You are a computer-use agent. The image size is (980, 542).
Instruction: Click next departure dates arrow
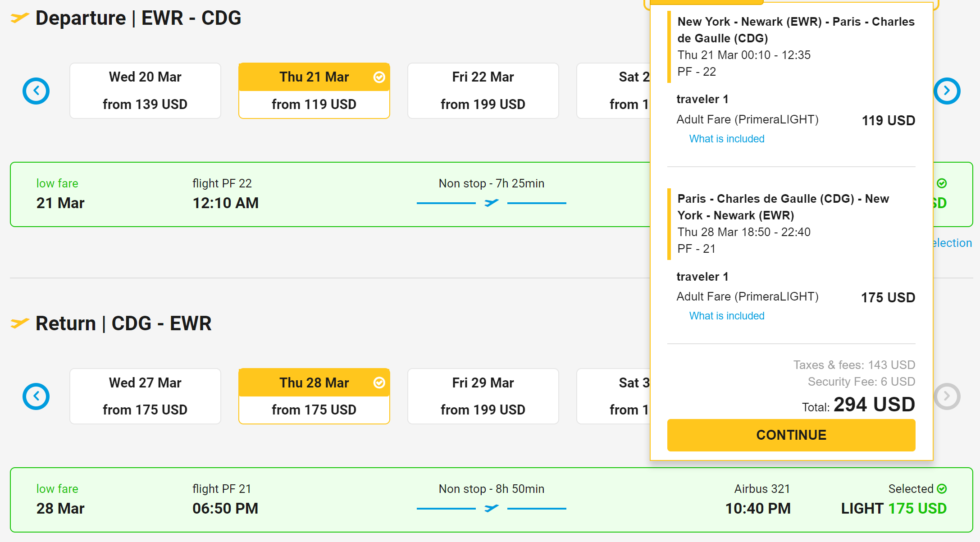[947, 91]
